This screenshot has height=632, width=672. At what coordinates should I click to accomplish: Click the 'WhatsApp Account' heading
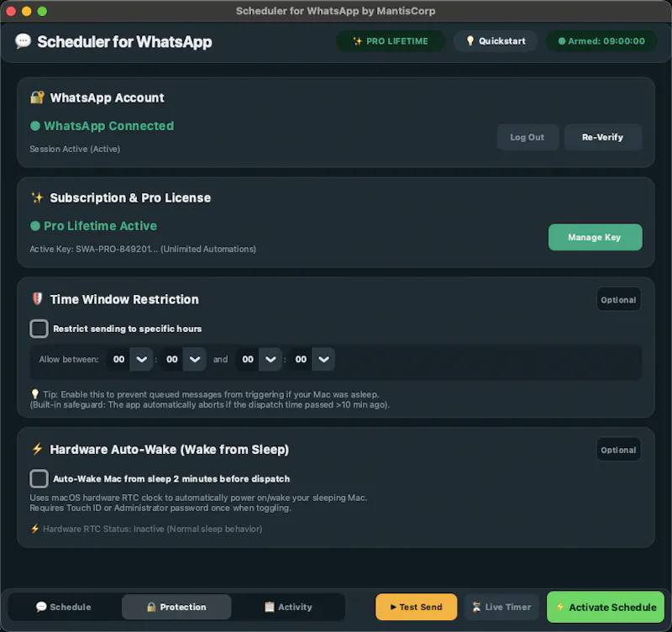point(108,97)
